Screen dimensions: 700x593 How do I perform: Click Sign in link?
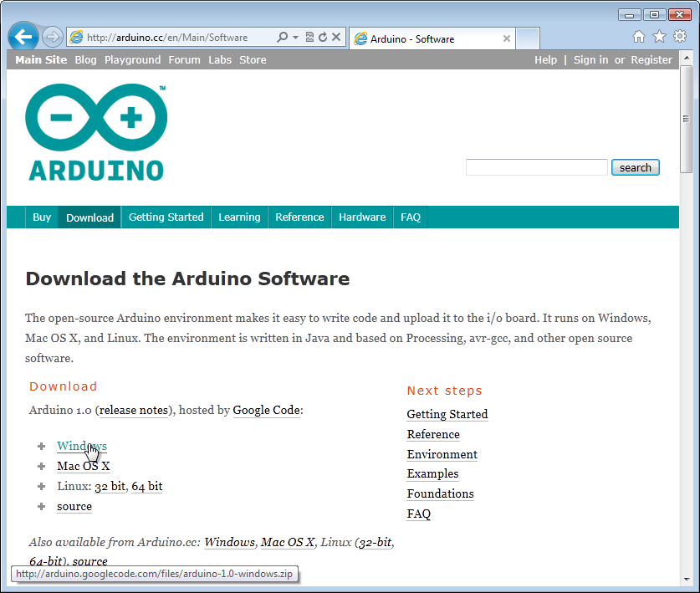click(590, 60)
